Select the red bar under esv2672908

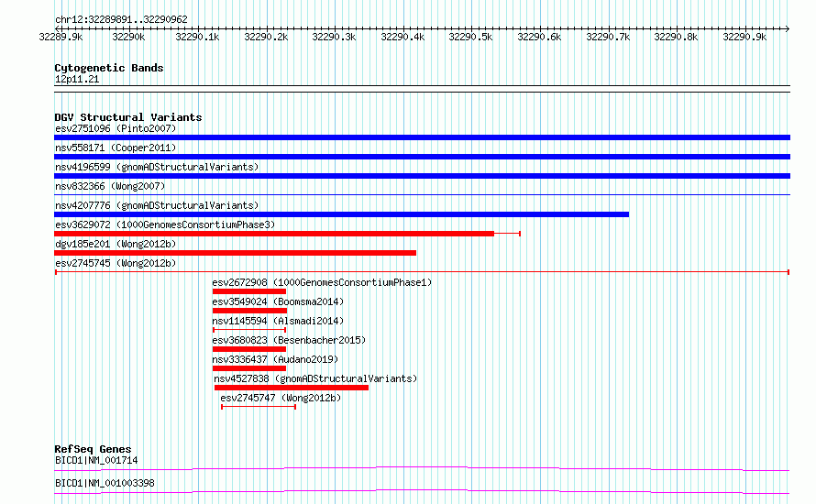click(x=249, y=291)
